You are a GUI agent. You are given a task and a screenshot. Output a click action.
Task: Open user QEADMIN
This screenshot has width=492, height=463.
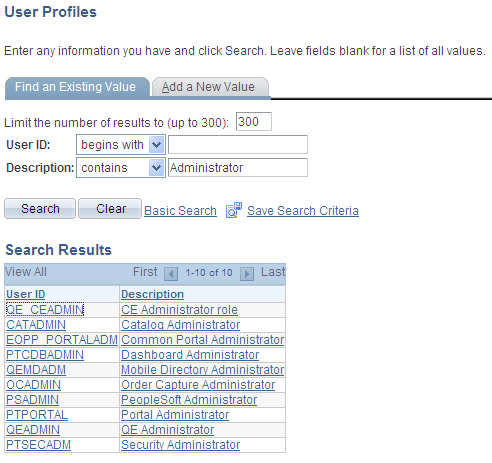(33, 430)
